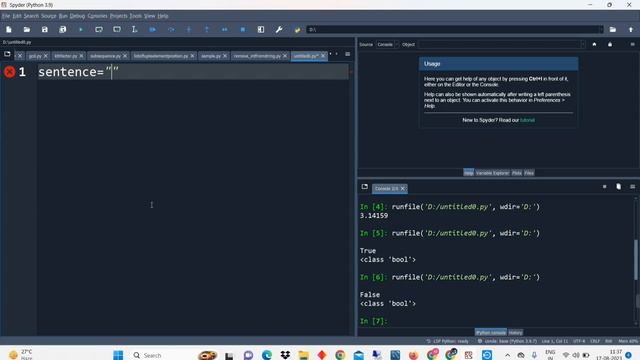Maximize the current pane

pyautogui.click(x=261, y=29)
